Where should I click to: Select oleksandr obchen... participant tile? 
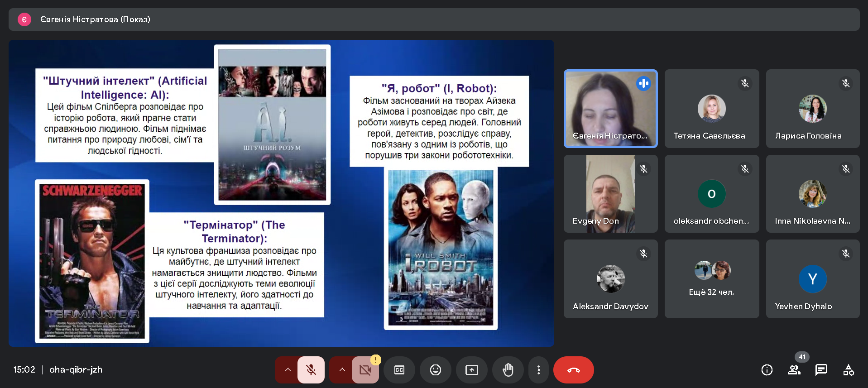(x=712, y=194)
